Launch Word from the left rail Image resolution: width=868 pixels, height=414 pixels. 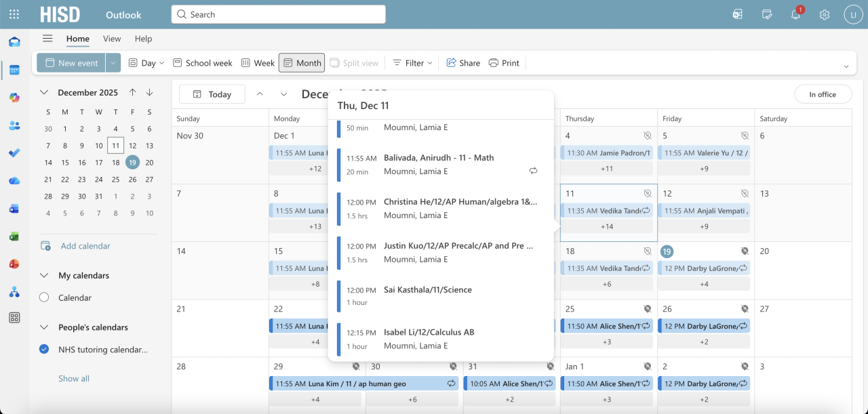click(14, 209)
